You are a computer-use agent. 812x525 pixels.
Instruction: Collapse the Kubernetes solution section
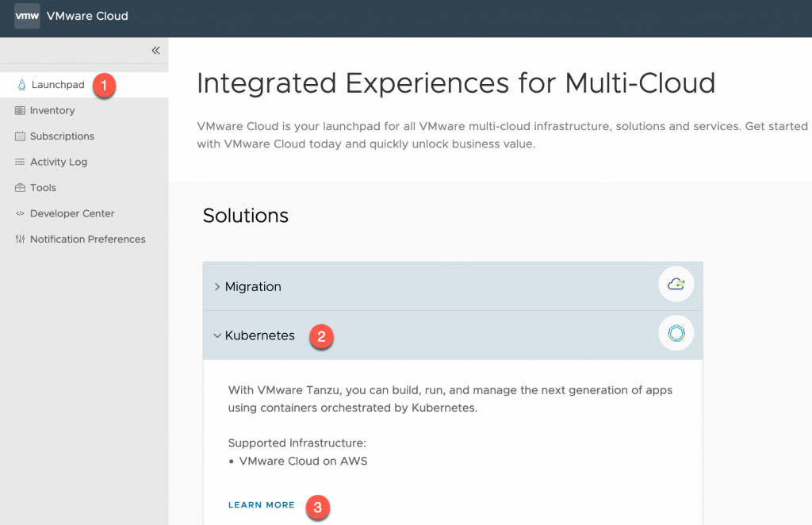click(x=217, y=335)
